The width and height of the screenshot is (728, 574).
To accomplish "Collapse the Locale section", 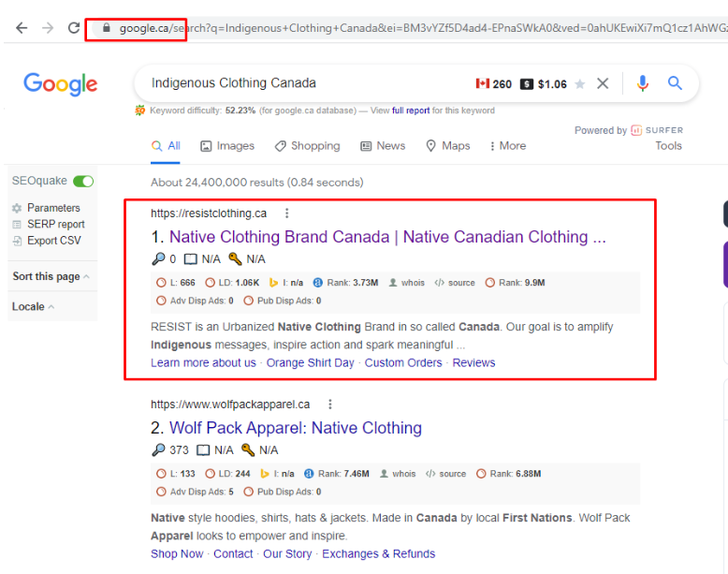I will point(33,307).
